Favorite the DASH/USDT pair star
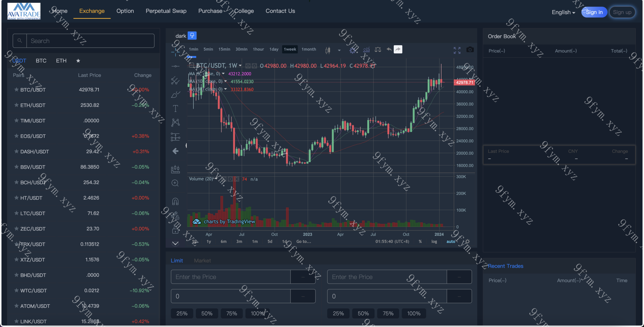Image resolution: width=644 pixels, height=327 pixels. click(16, 151)
